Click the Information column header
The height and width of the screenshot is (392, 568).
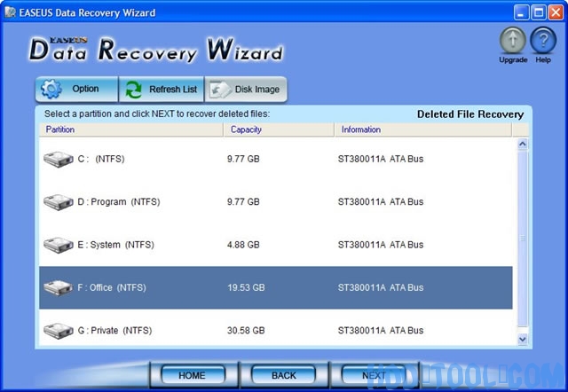point(422,129)
